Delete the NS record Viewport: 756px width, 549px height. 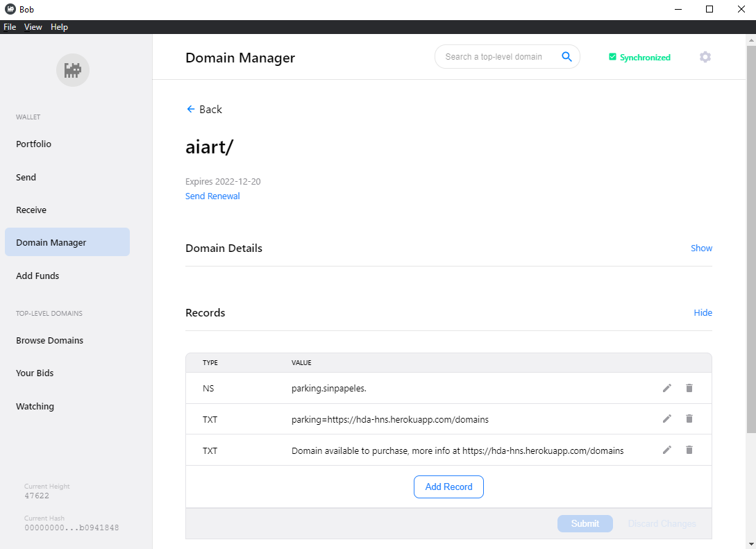click(x=689, y=388)
